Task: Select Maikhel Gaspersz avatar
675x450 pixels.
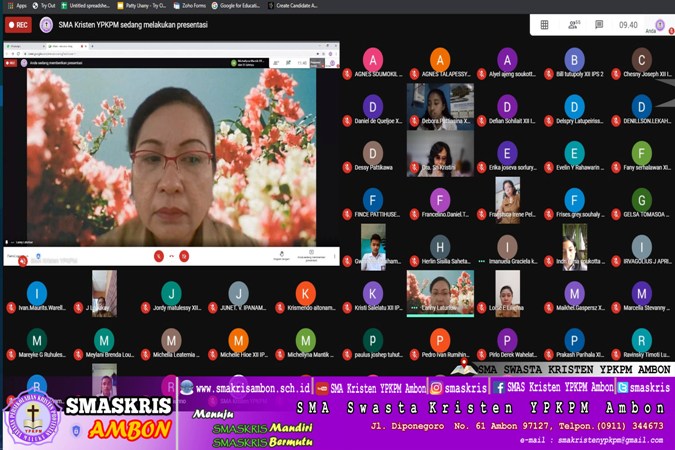Action: pyautogui.click(x=574, y=294)
